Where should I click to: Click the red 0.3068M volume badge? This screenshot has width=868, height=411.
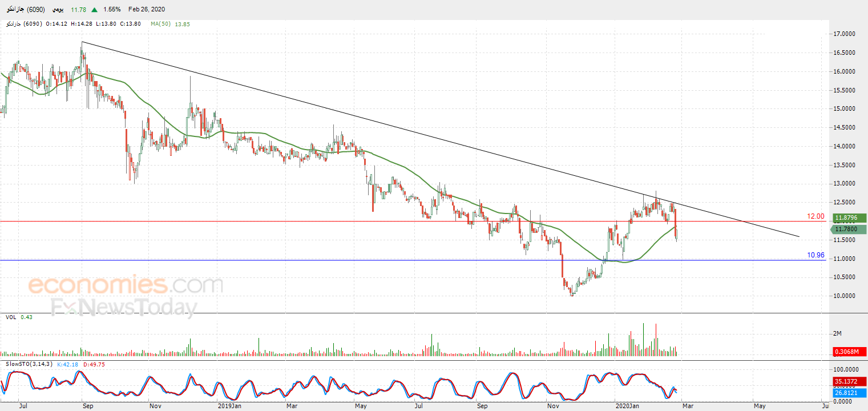tap(850, 352)
